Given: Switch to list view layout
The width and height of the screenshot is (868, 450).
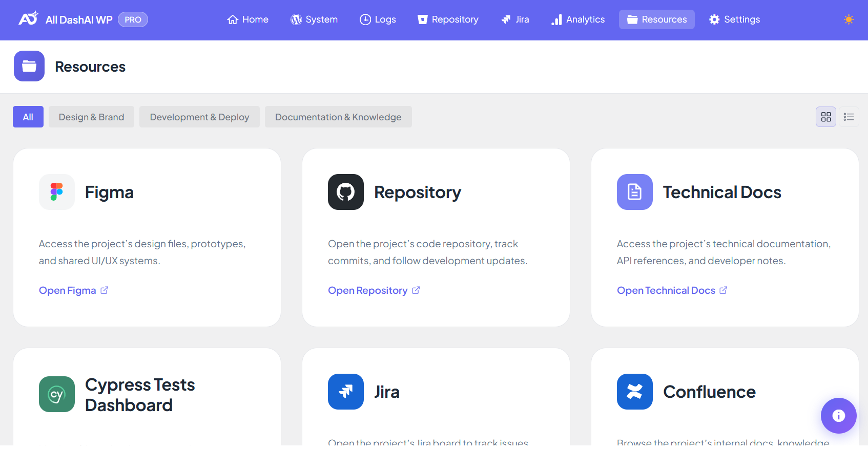Looking at the screenshot, I should pyautogui.click(x=849, y=117).
